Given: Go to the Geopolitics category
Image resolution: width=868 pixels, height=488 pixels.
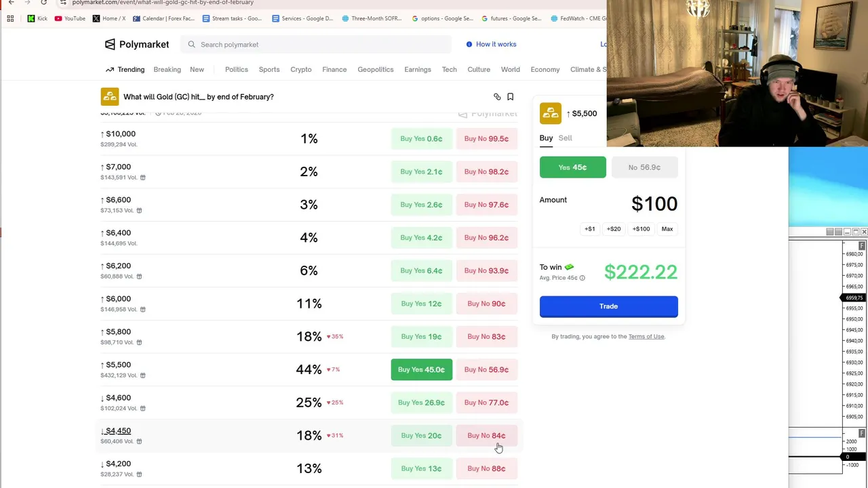Looking at the screenshot, I should (376, 69).
